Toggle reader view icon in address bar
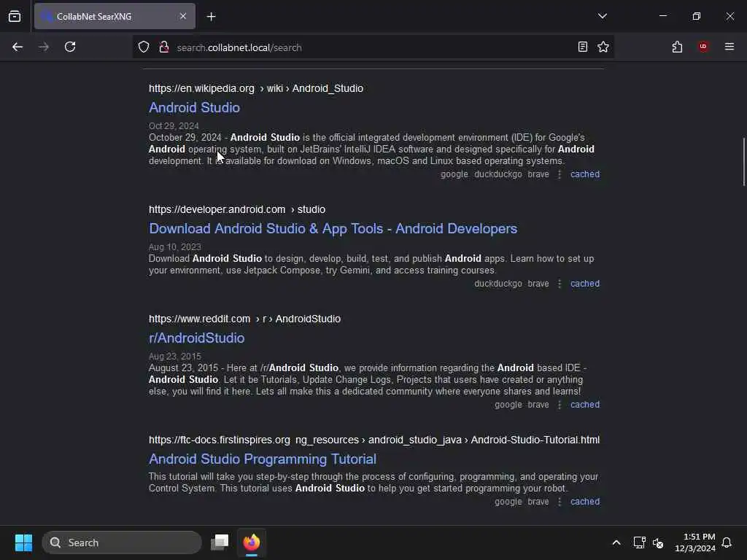747x560 pixels. [x=582, y=47]
